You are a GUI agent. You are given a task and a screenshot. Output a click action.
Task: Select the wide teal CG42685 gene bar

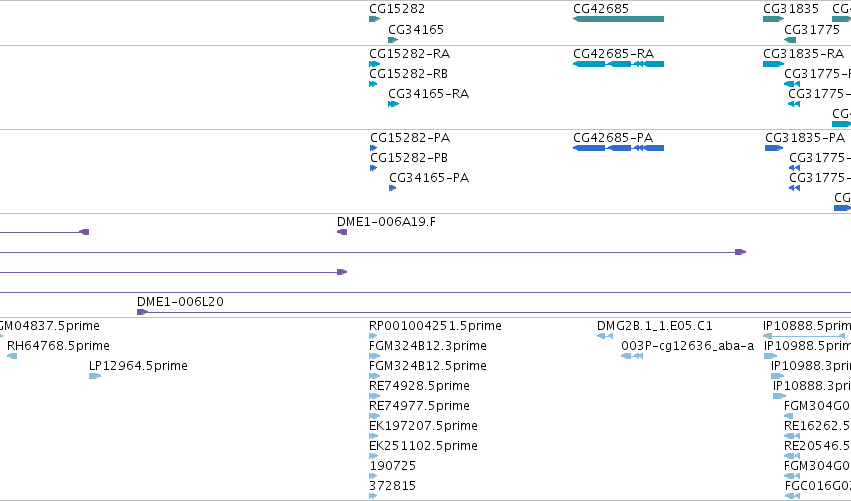618,19
